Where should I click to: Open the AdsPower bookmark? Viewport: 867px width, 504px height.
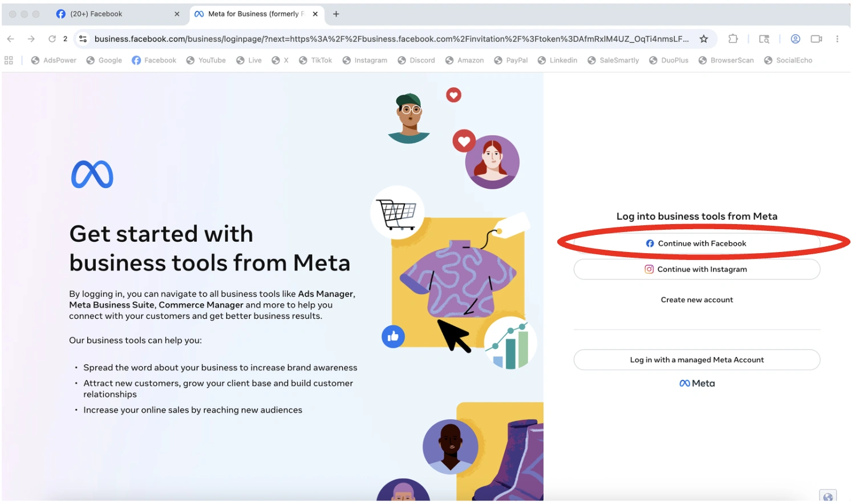(x=54, y=60)
